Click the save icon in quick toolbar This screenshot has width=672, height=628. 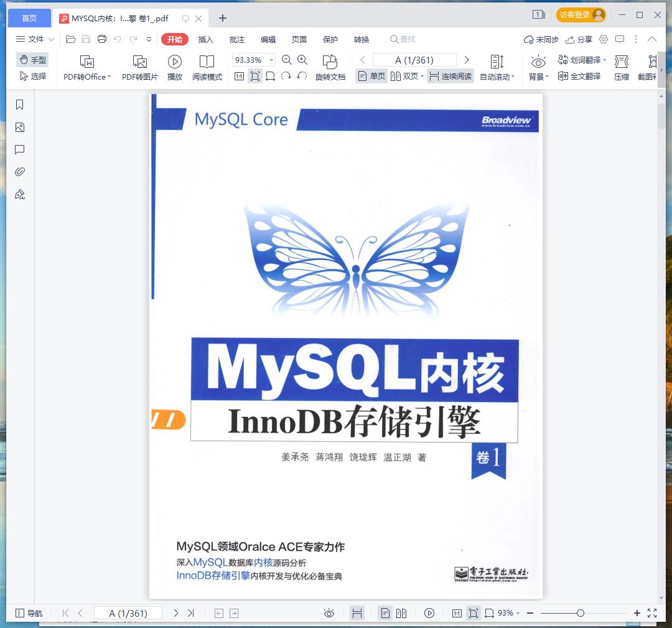coord(86,39)
